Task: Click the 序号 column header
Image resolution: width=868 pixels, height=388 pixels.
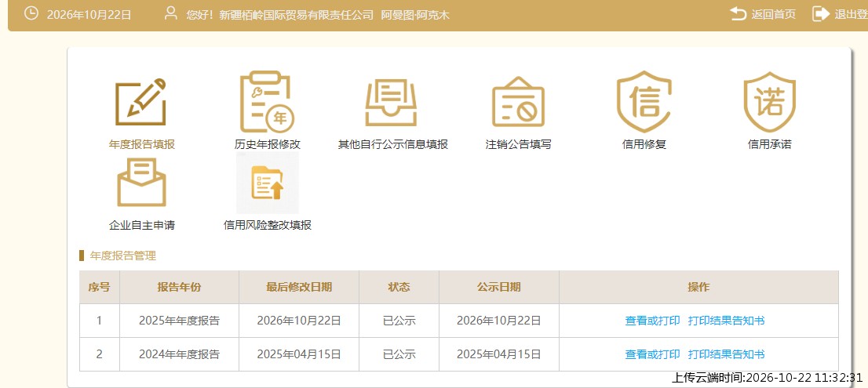Action: (x=99, y=288)
